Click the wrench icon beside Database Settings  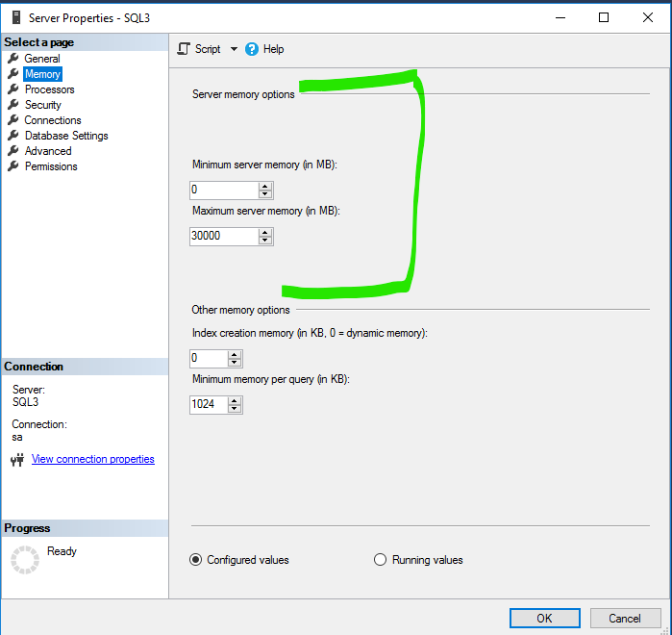coord(13,136)
